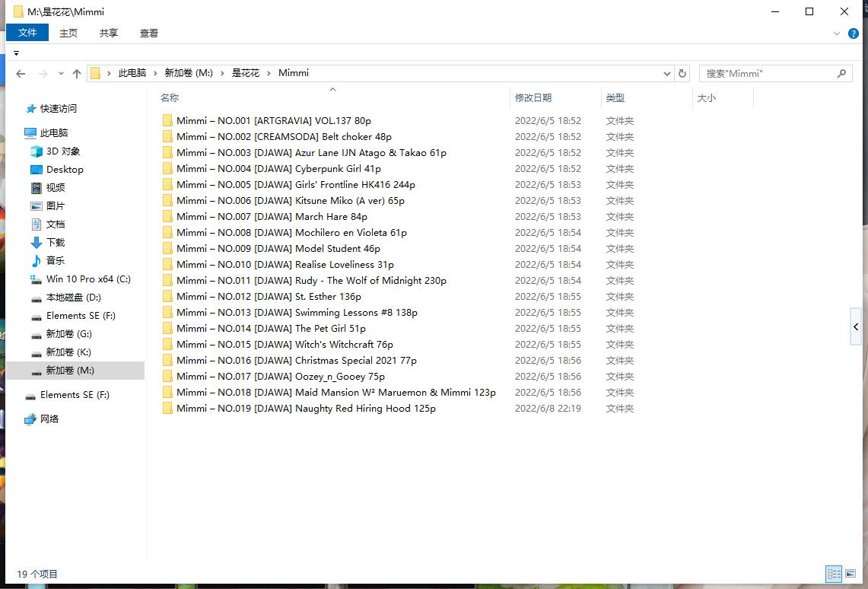
Task: Select folder icon of NO.006 Kitsune Miko
Action: click(167, 201)
